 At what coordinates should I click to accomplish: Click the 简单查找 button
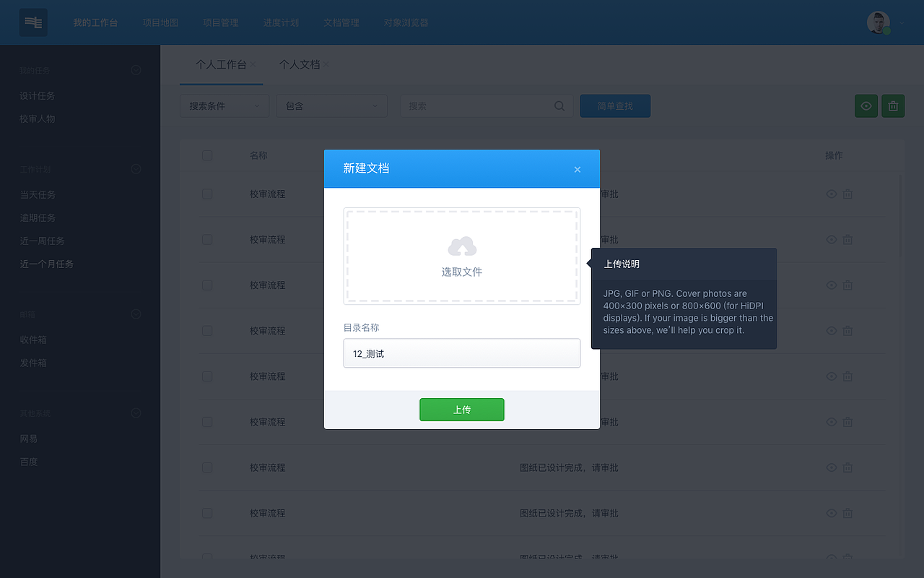[615, 105]
